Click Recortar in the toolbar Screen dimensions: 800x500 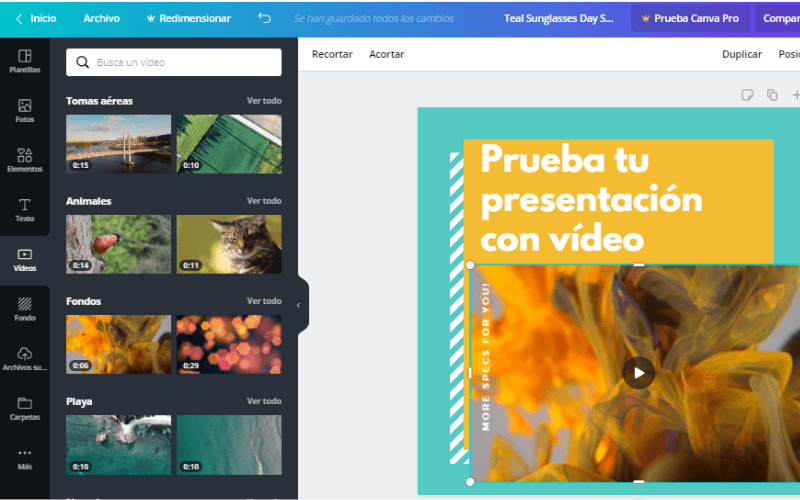coord(332,54)
